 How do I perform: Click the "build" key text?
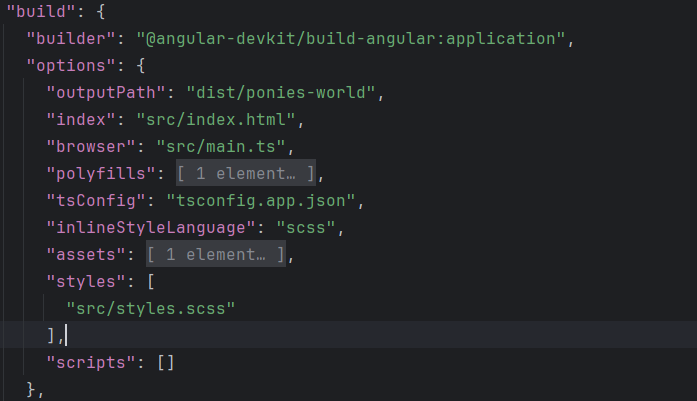click(x=41, y=11)
